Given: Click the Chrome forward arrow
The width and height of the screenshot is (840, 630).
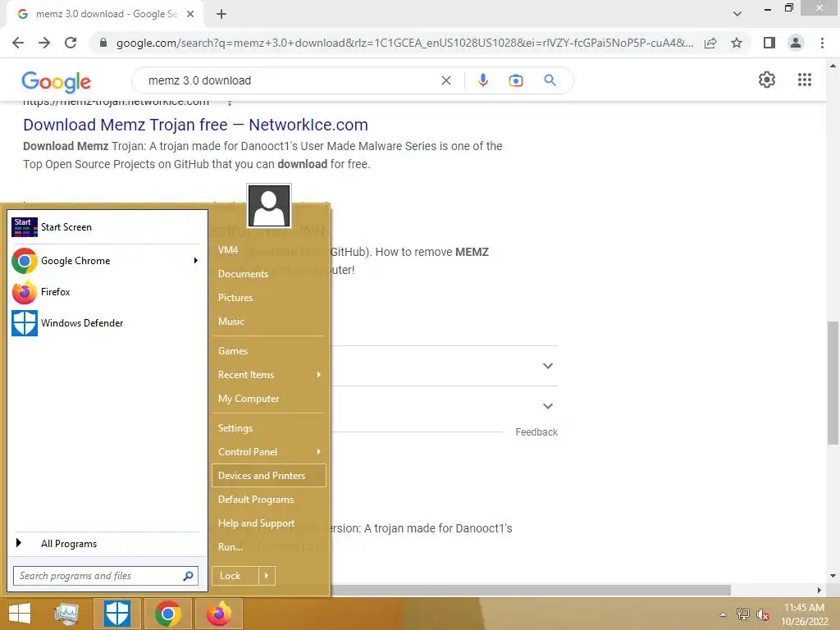Looking at the screenshot, I should tap(44, 43).
